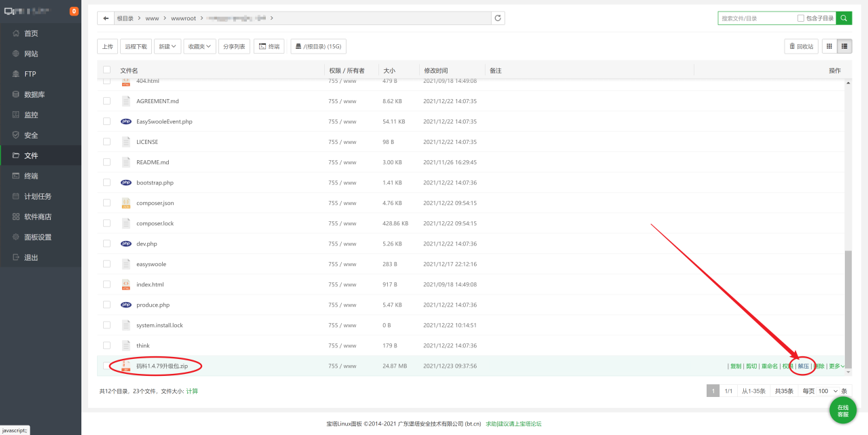Viewport: 868px width, 435px height.
Task: Check the box for composer.json
Action: click(106, 203)
